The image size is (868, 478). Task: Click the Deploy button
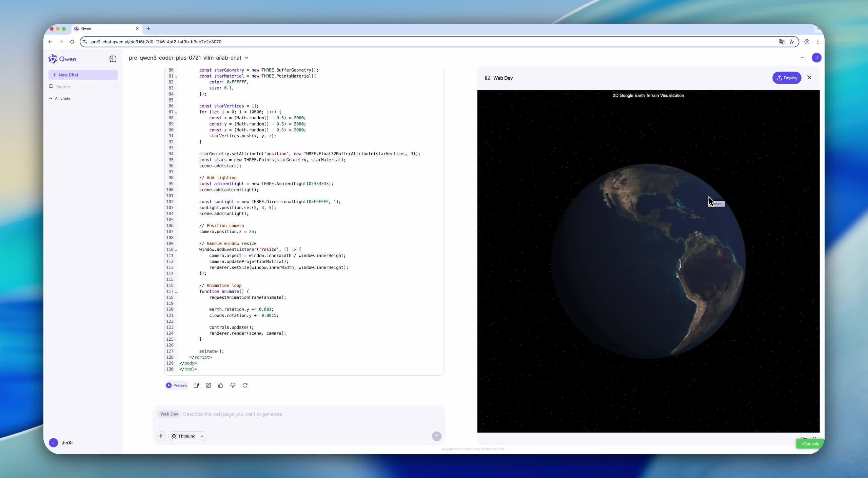(x=787, y=78)
